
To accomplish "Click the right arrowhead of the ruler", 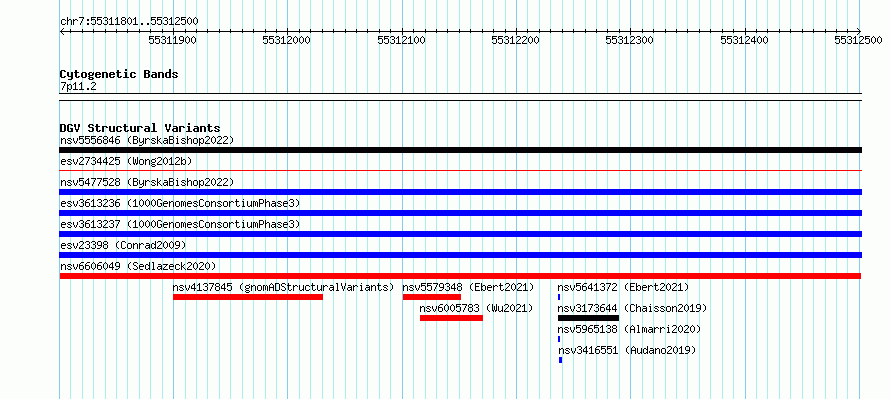I will (859, 31).
